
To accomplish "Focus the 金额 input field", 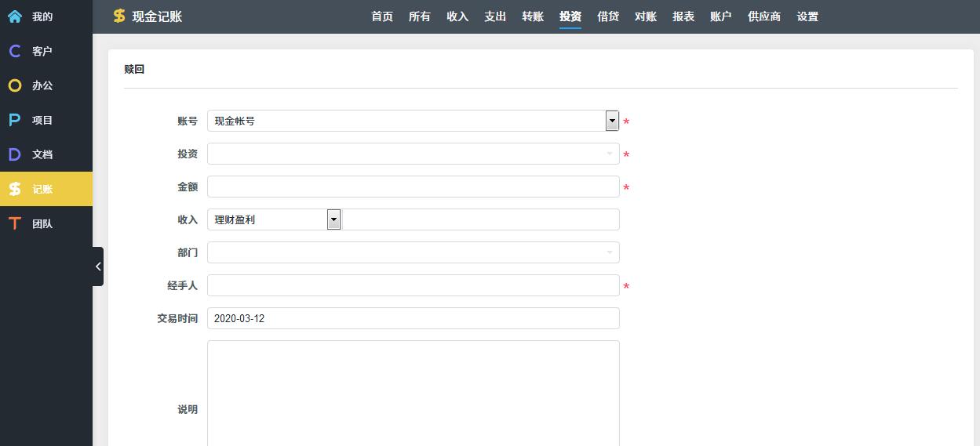I will click(x=413, y=187).
